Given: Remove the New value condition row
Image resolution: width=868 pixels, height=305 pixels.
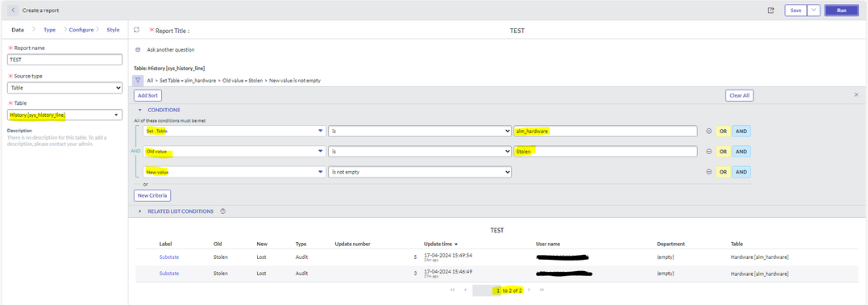Looking at the screenshot, I should [x=708, y=173].
